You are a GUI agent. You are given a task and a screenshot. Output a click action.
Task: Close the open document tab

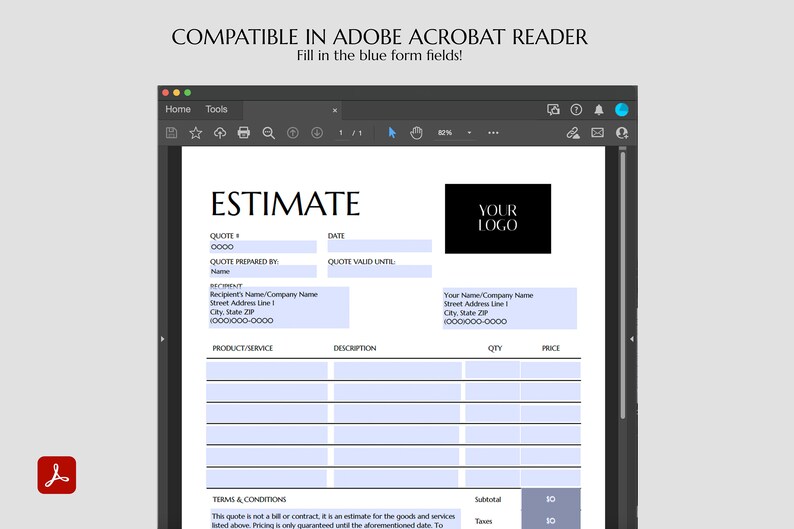[x=335, y=110]
